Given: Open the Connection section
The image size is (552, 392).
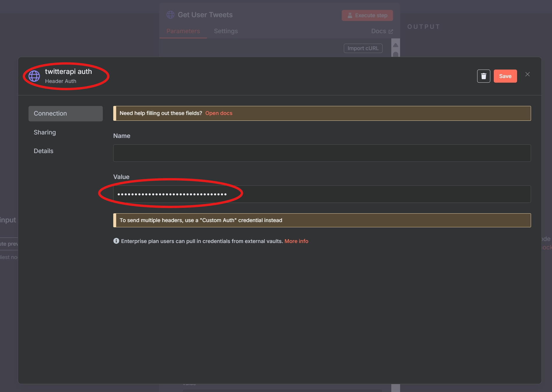Looking at the screenshot, I should (x=66, y=113).
